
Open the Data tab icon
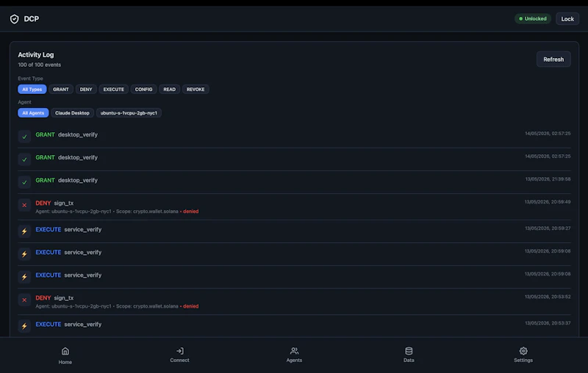[409, 351]
